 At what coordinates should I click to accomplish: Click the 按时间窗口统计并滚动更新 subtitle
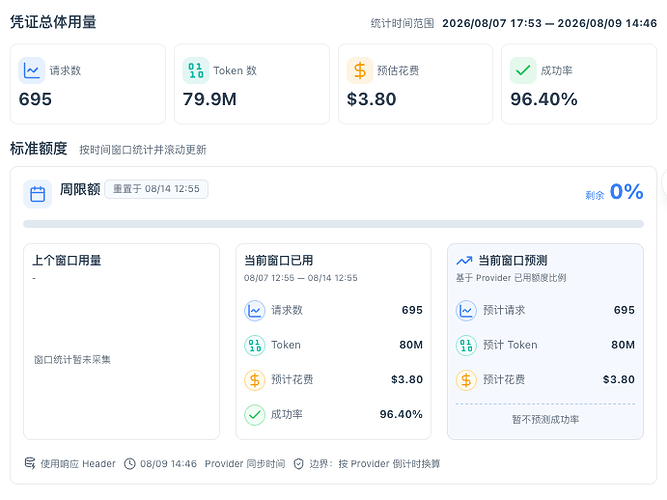coord(143,150)
